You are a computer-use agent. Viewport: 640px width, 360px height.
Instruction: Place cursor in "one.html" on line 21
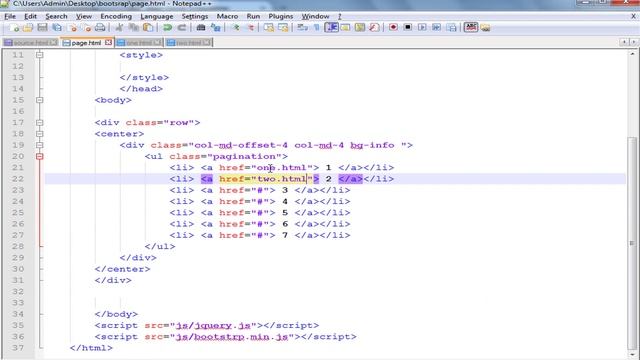click(281, 168)
